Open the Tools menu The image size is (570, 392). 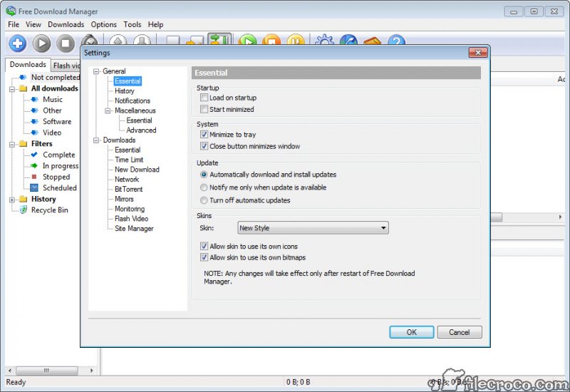[133, 24]
